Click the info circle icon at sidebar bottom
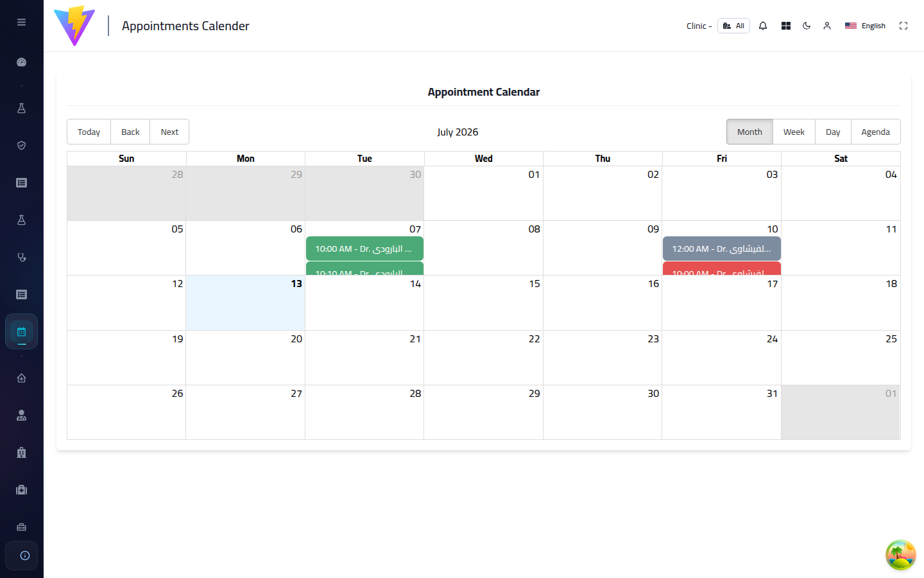Viewport: 924px width, 578px height. click(x=24, y=556)
